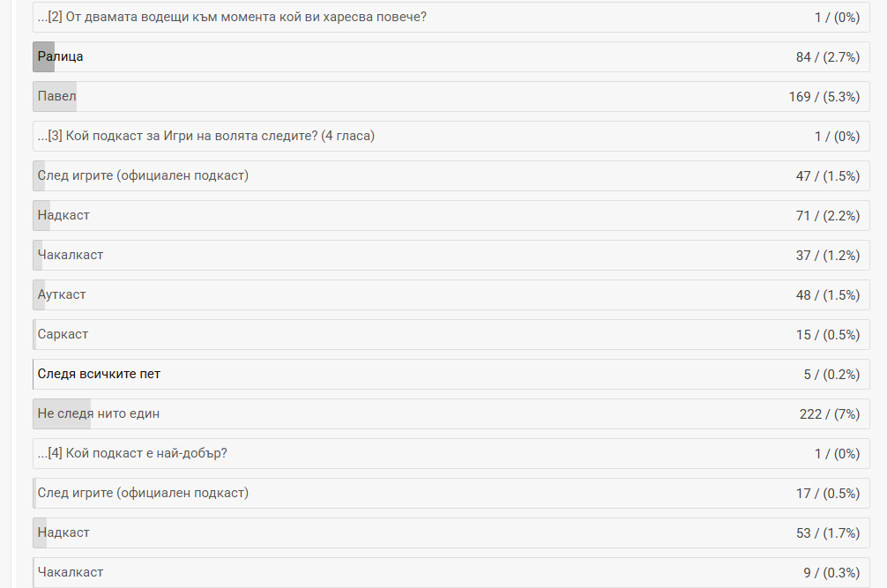Select След игрите option with 47 votes
887x588 pixels.
[143, 175]
